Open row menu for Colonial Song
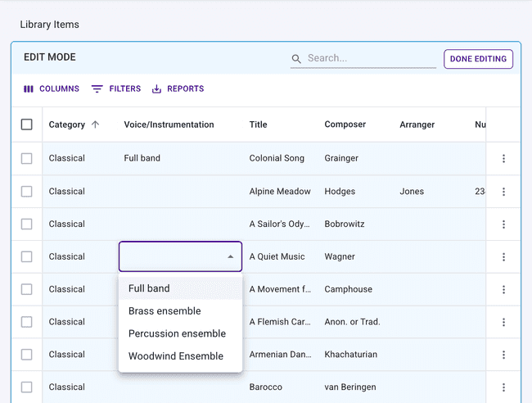The width and height of the screenshot is (532, 403). point(503,158)
